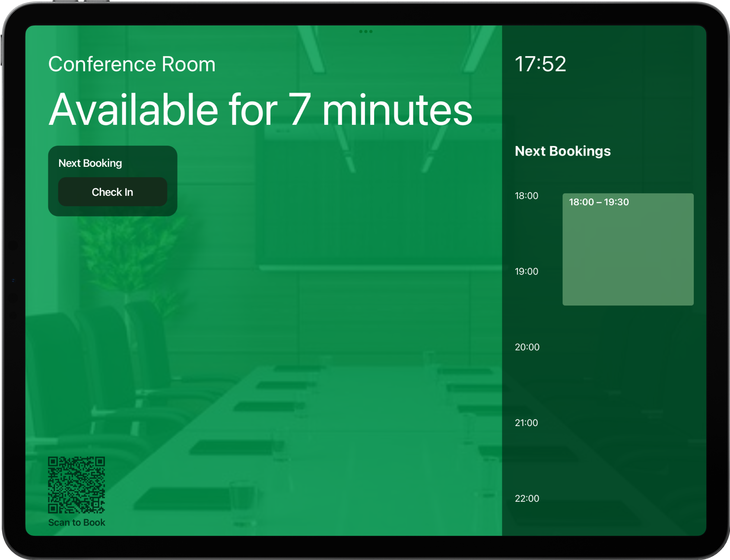This screenshot has height=560, width=730.
Task: Tap the Scan to Book QR code
Action: [x=76, y=485]
